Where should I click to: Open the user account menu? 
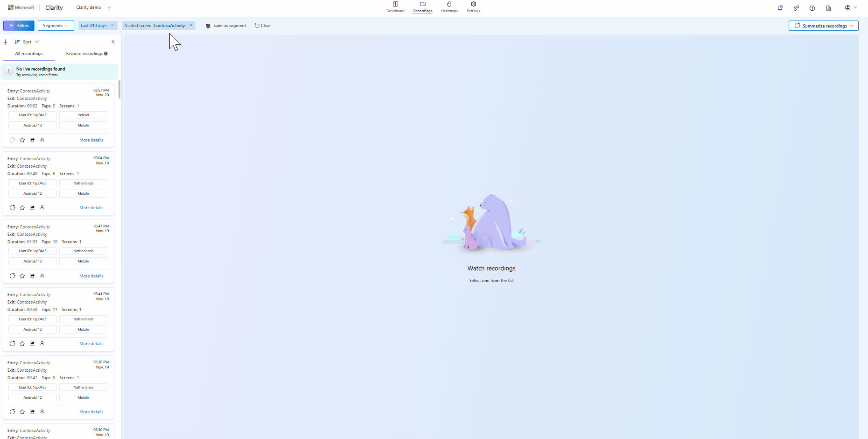(851, 7)
